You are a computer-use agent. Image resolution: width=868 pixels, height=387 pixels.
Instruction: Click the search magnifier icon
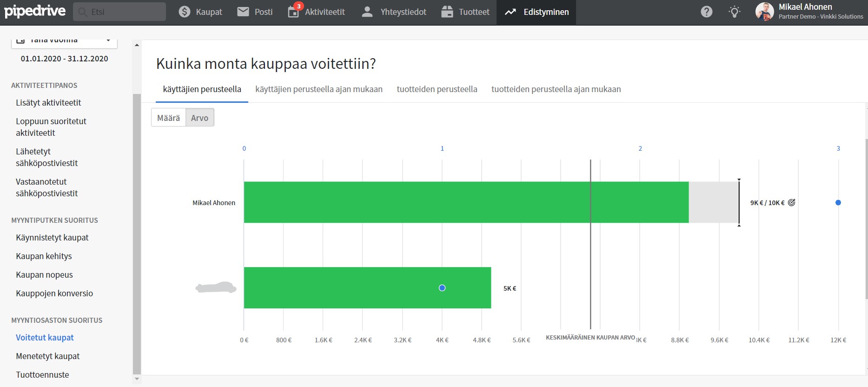83,12
